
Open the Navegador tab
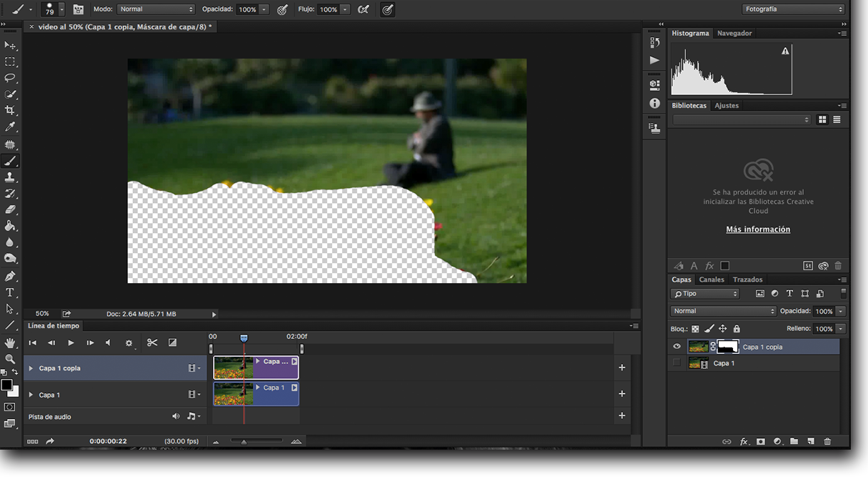[x=734, y=33]
